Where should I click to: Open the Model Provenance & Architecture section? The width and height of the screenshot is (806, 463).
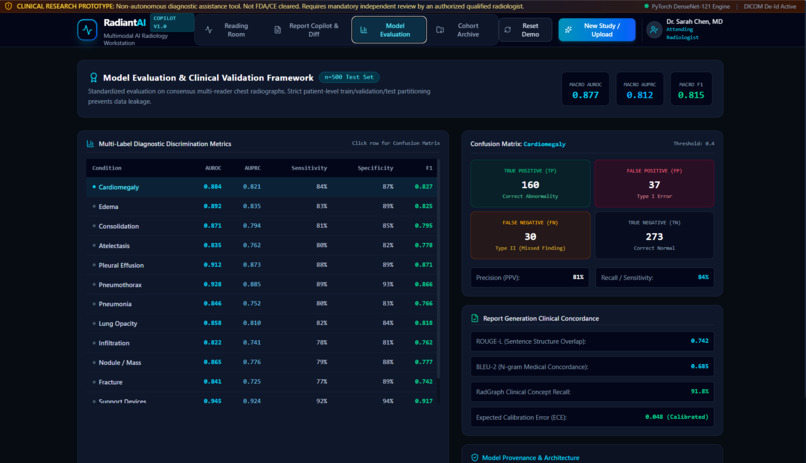[530, 457]
